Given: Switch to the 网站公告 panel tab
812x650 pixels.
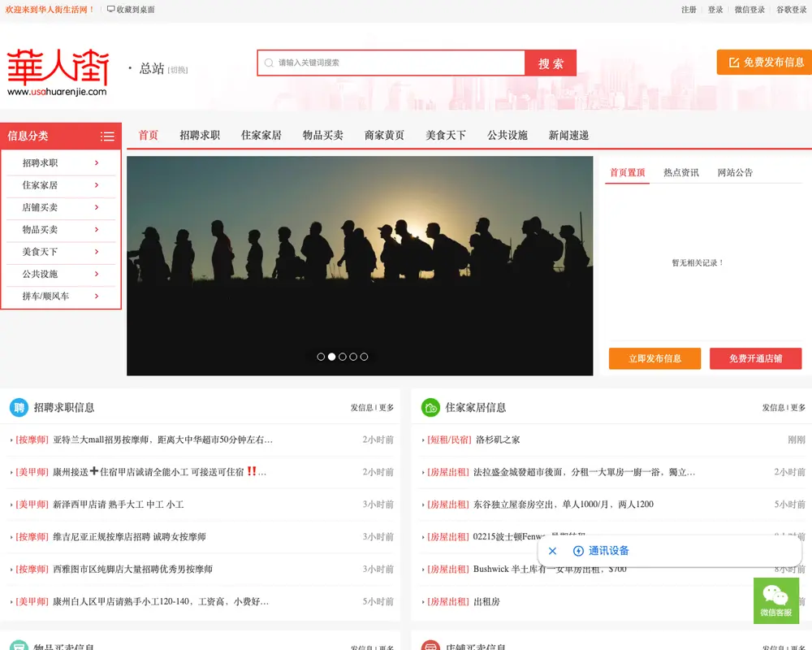Looking at the screenshot, I should coord(735,172).
